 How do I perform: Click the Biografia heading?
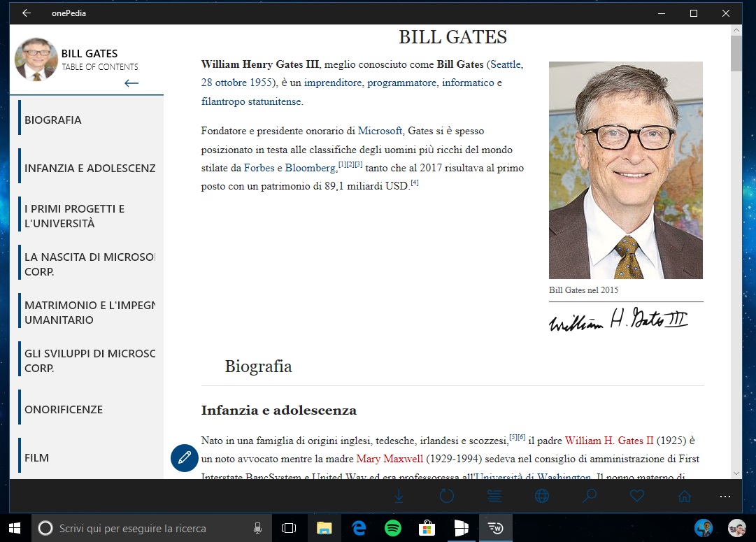[259, 366]
